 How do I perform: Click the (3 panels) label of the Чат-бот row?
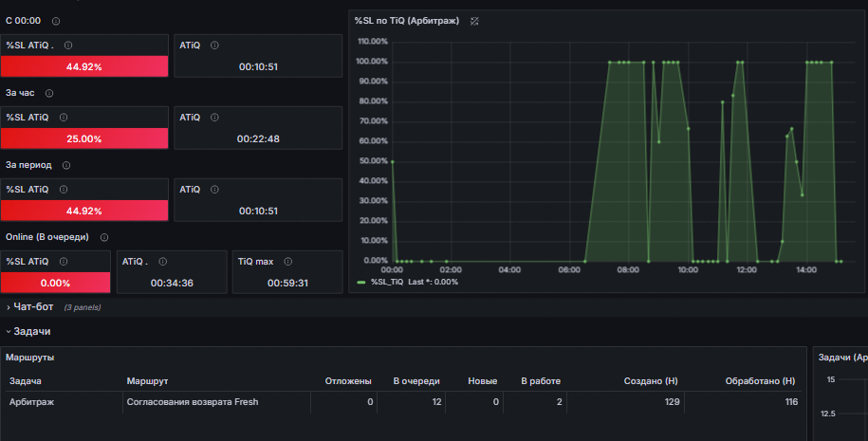pyautogui.click(x=83, y=307)
